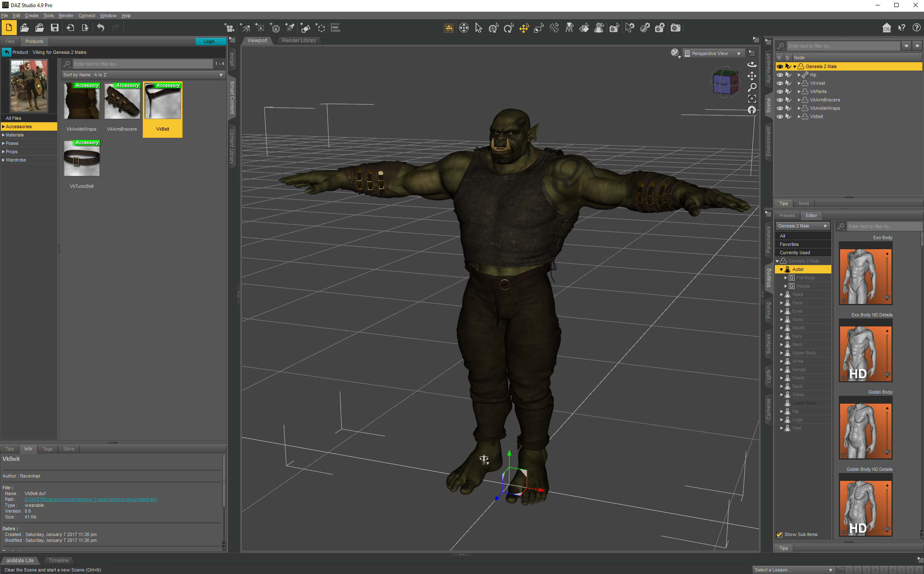Create a new distant light
Image resolution: width=924 pixels, height=574 pixels.
pyautogui.click(x=245, y=28)
